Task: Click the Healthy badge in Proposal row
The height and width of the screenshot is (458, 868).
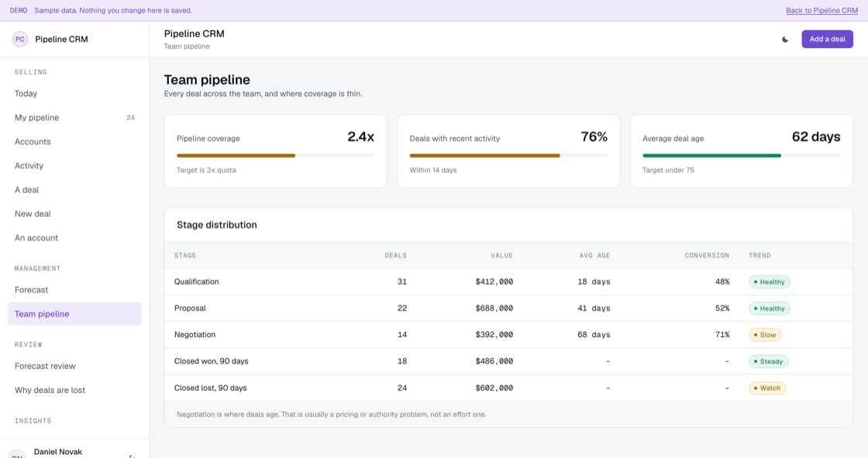Action: click(x=769, y=308)
